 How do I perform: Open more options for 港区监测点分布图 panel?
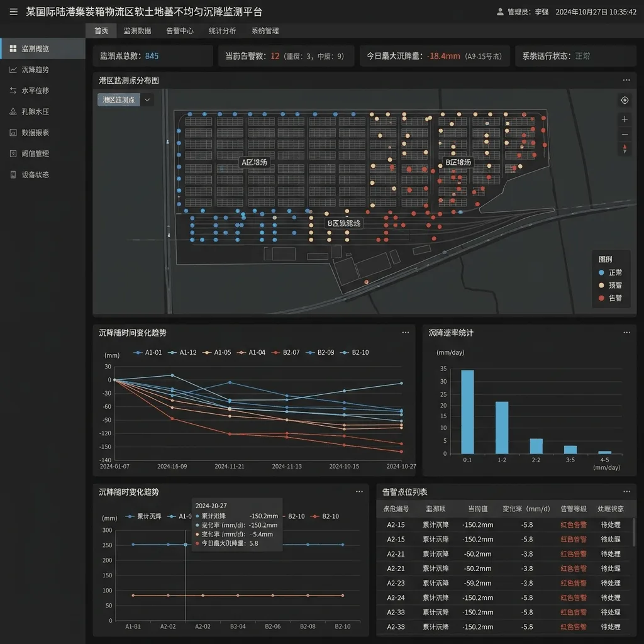click(x=626, y=80)
